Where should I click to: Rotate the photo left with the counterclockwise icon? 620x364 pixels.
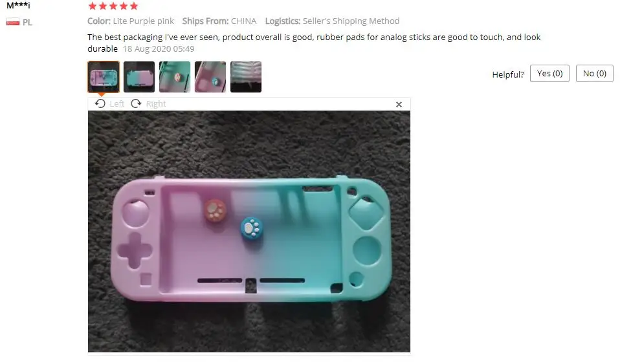click(100, 103)
